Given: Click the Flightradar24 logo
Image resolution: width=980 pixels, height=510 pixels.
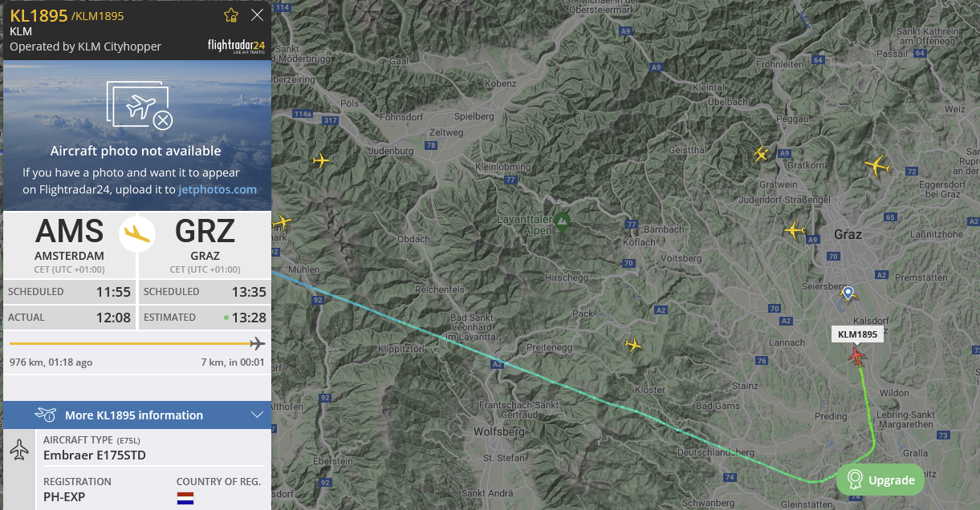Looking at the screenshot, I should click(236, 46).
